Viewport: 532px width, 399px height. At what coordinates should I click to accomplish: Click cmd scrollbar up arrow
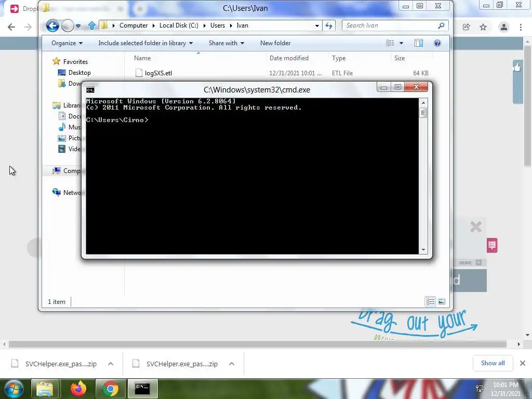[x=423, y=102]
